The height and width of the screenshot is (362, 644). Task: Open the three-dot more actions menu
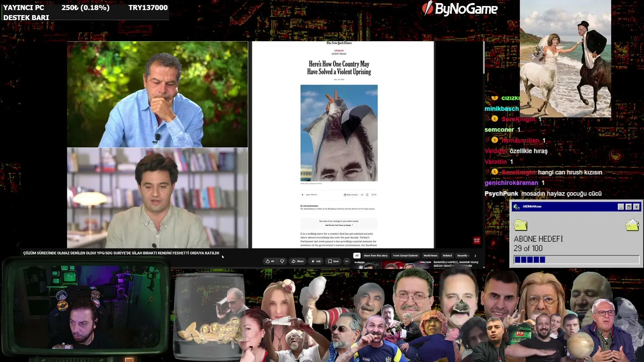(x=346, y=261)
